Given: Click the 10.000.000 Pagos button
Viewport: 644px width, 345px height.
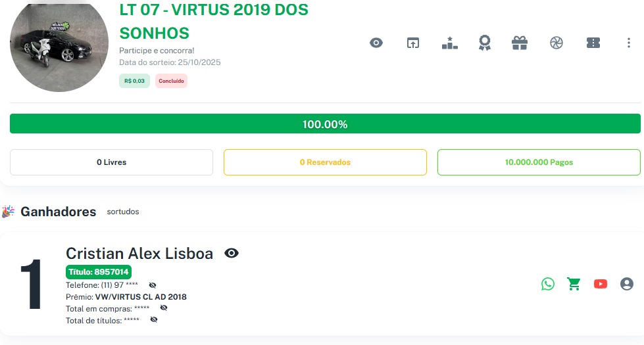Looking at the screenshot, I should tap(539, 162).
